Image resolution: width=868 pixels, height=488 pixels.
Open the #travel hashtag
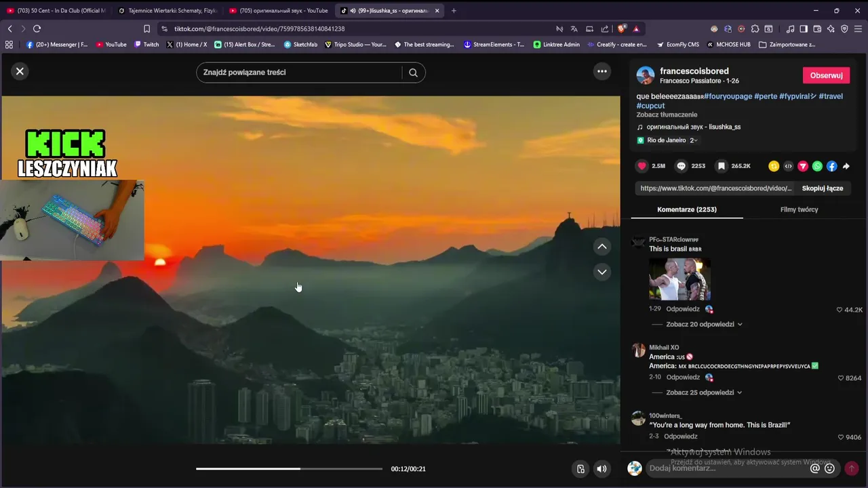pos(831,96)
